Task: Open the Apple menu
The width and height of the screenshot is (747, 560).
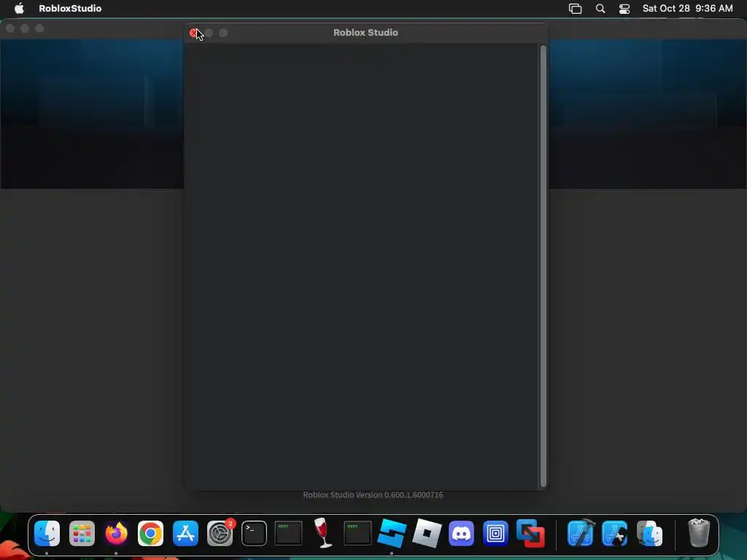Action: click(x=19, y=8)
